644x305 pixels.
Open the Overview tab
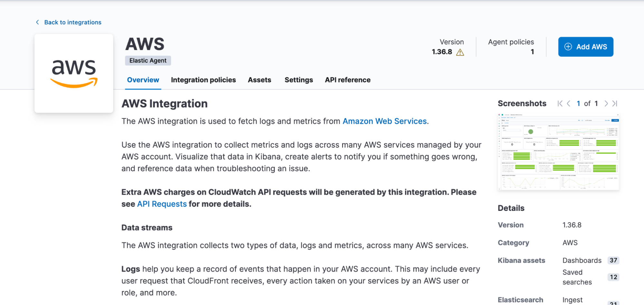[x=143, y=80]
